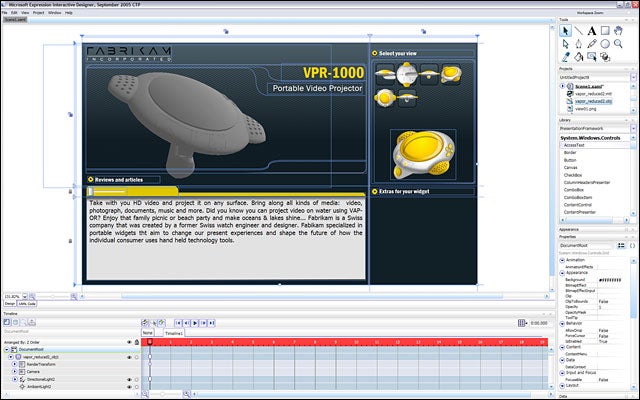Image resolution: width=640 pixels, height=400 pixels.
Task: Expand the DirectionalLight2 node
Action: 15,379
